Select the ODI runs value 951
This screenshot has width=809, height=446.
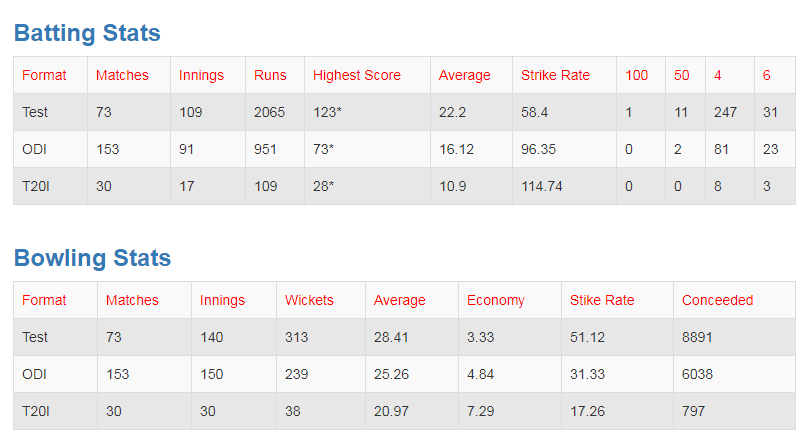point(268,149)
